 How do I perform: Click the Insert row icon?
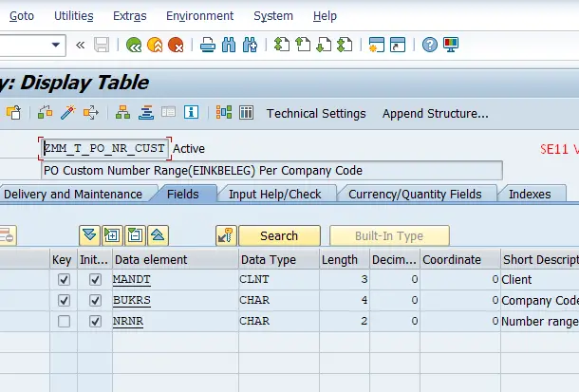click(x=112, y=235)
